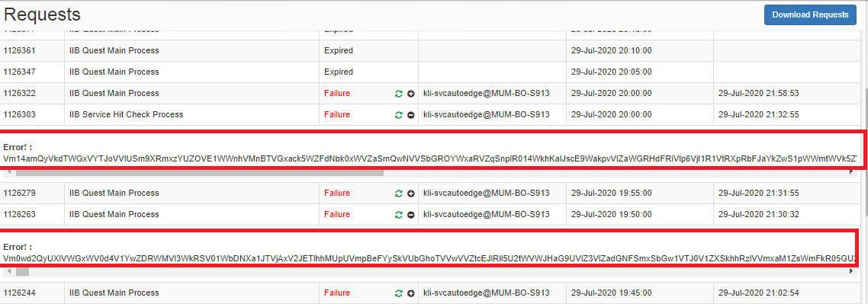Expand the plus icon on row 1126279
The height and width of the screenshot is (304, 868).
coord(411,194)
